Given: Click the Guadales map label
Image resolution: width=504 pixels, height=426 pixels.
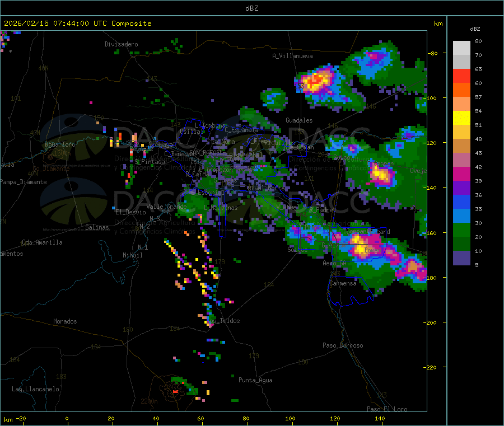Looking at the screenshot, I should 299,120.
